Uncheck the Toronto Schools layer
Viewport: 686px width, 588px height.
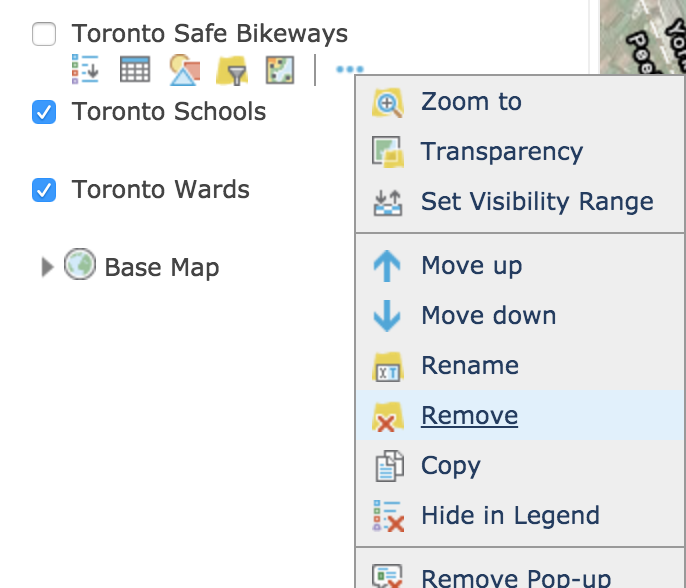coord(44,112)
